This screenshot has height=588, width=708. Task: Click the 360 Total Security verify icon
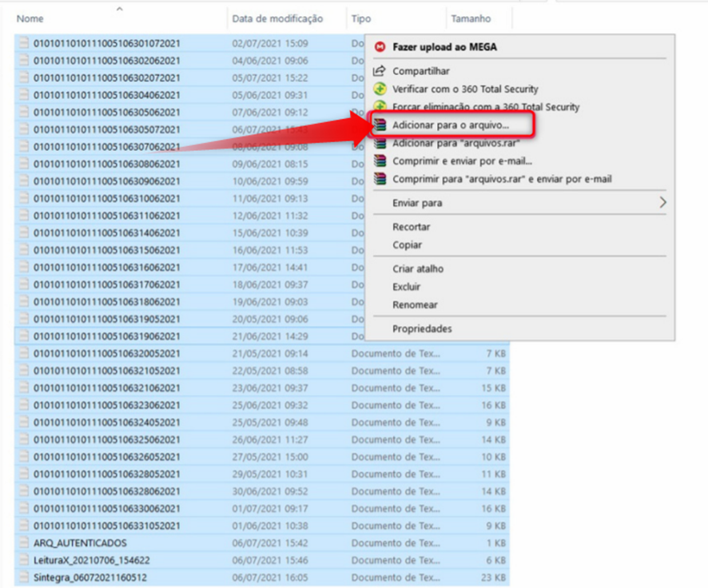click(380, 89)
